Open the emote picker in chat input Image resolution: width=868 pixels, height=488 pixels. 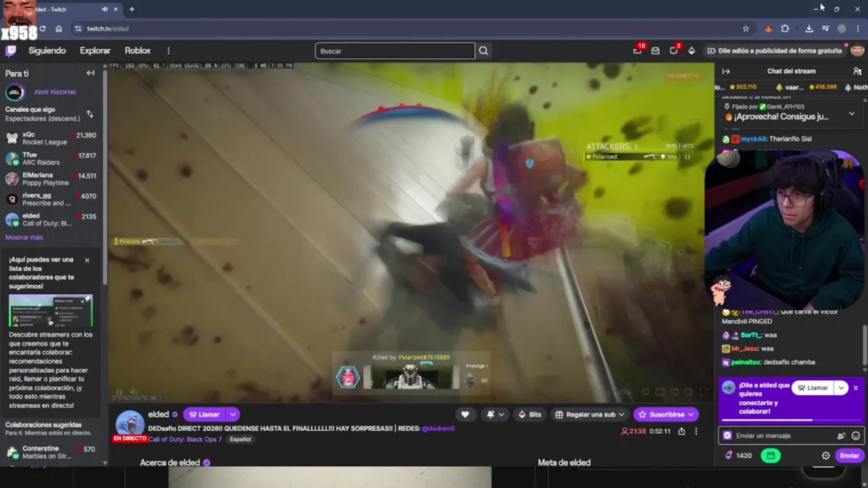coord(856,436)
